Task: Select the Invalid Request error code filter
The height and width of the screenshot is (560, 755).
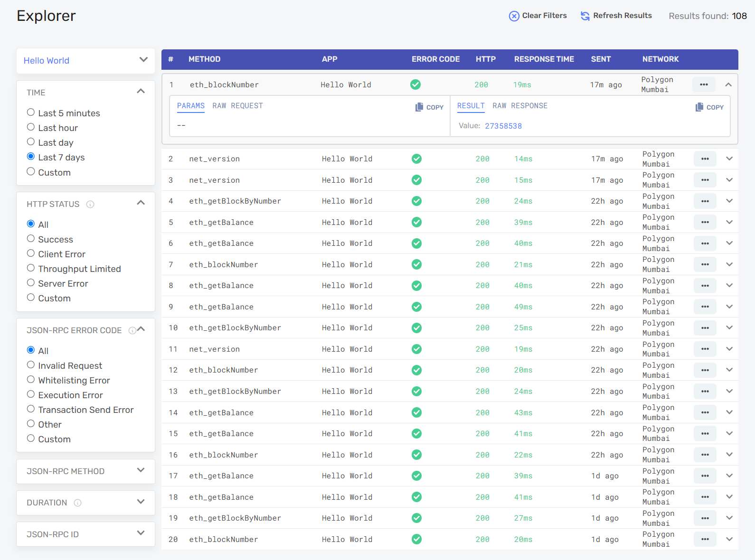Action: (x=31, y=365)
